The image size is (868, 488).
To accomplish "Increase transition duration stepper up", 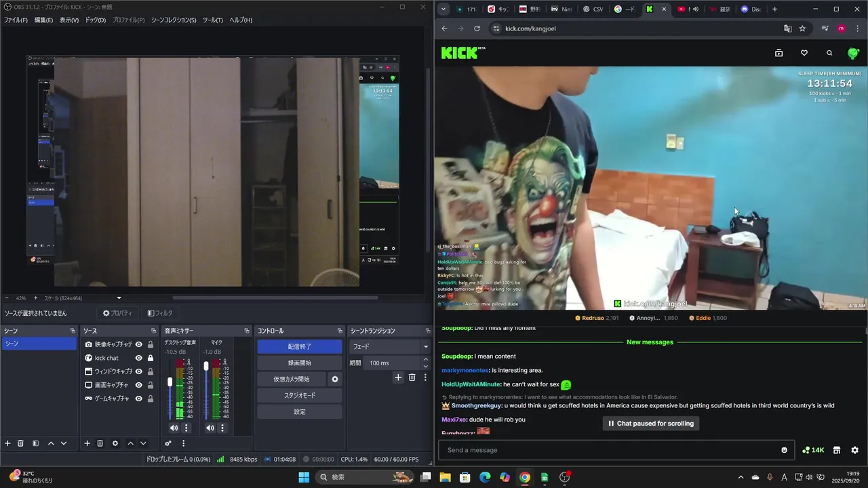I will coord(427,360).
